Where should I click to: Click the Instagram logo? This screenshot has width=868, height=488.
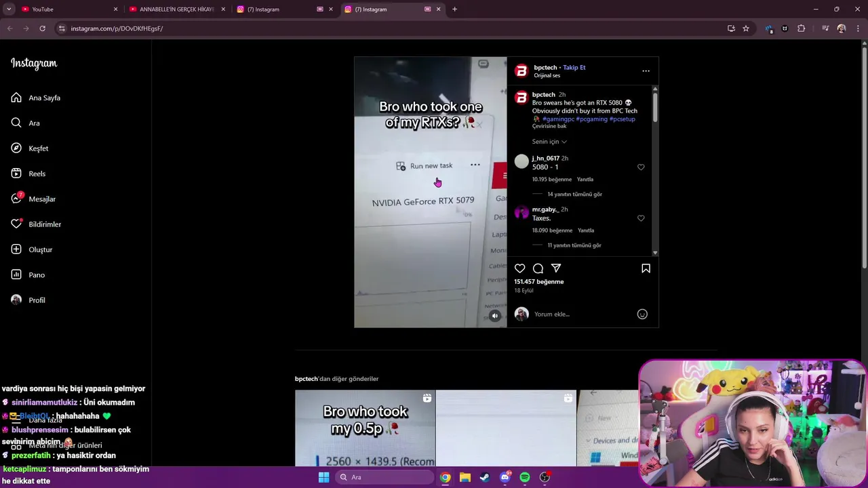[34, 64]
